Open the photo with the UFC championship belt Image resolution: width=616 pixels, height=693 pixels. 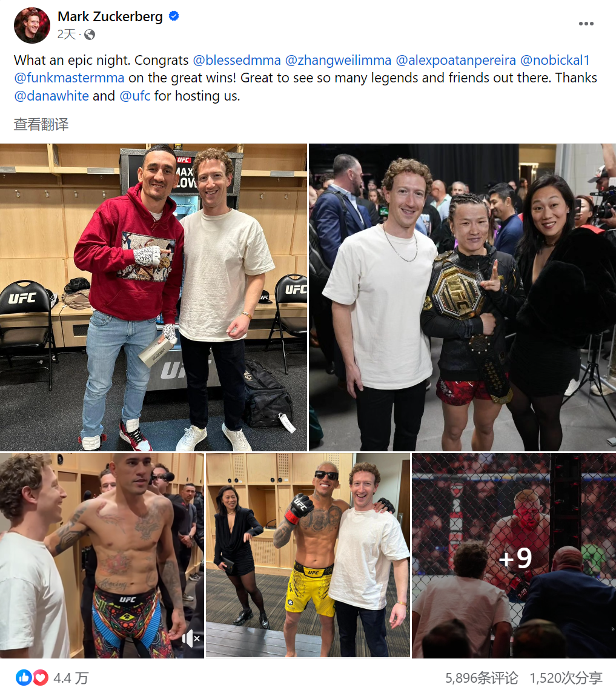click(x=462, y=297)
